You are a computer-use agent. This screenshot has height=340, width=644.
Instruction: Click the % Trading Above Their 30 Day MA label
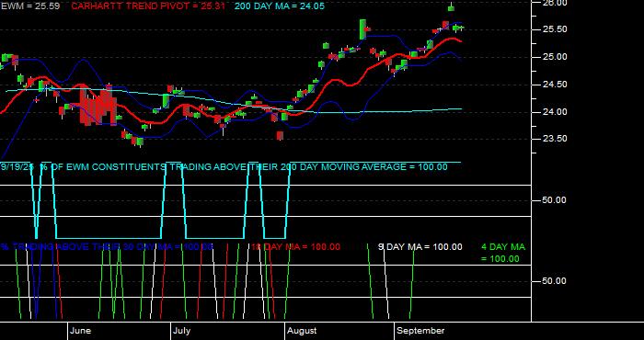[107, 247]
